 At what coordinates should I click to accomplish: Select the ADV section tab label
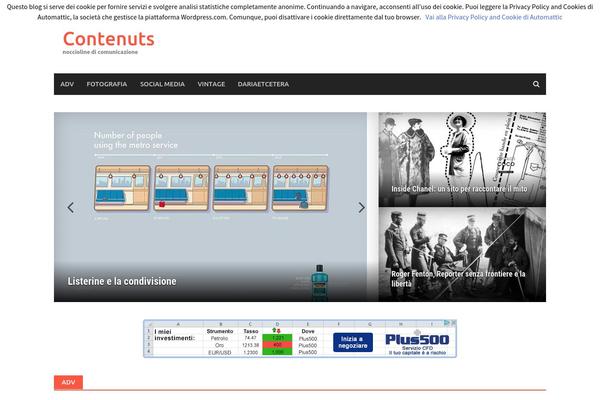tap(68, 382)
